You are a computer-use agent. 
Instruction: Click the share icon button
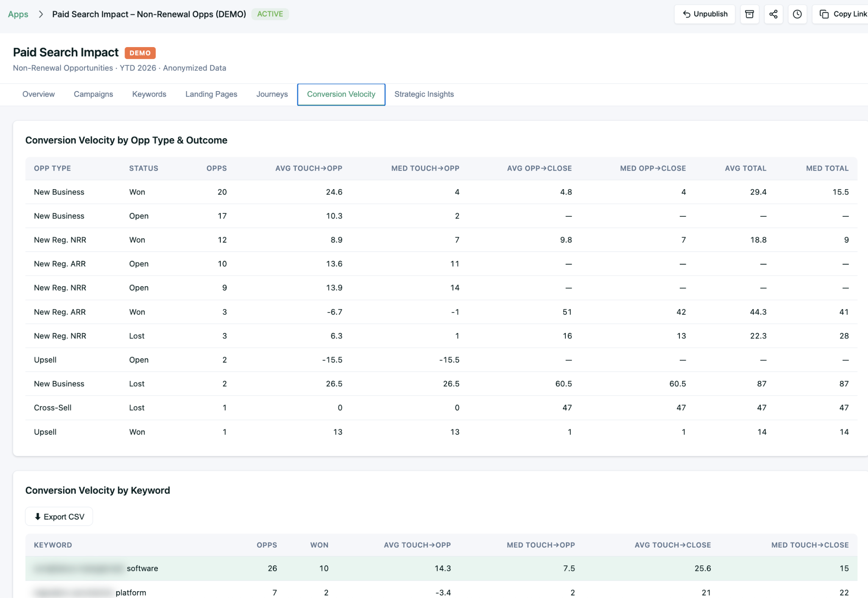point(773,14)
